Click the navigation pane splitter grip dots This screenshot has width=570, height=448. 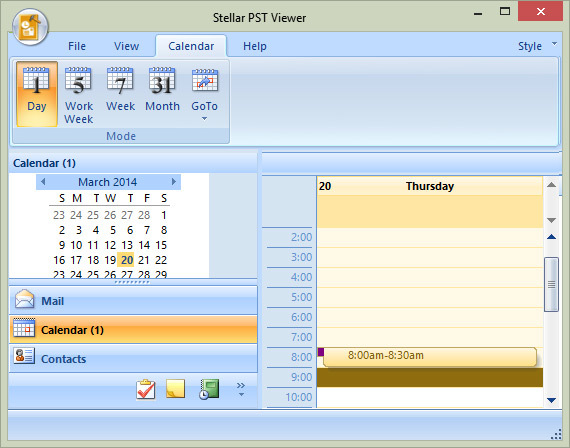pos(132,282)
